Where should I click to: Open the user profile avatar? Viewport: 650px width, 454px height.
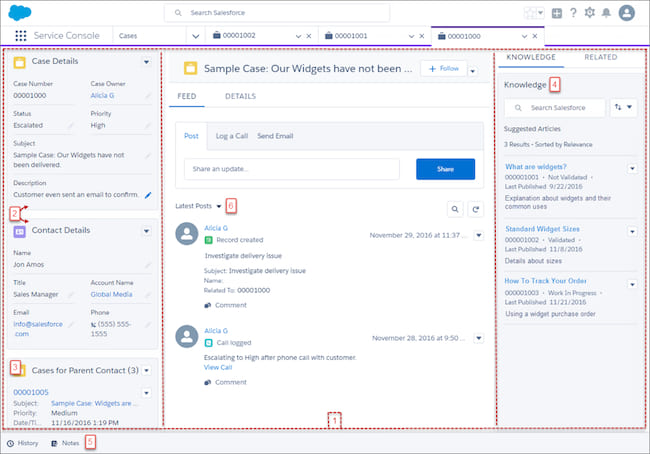coord(627,13)
